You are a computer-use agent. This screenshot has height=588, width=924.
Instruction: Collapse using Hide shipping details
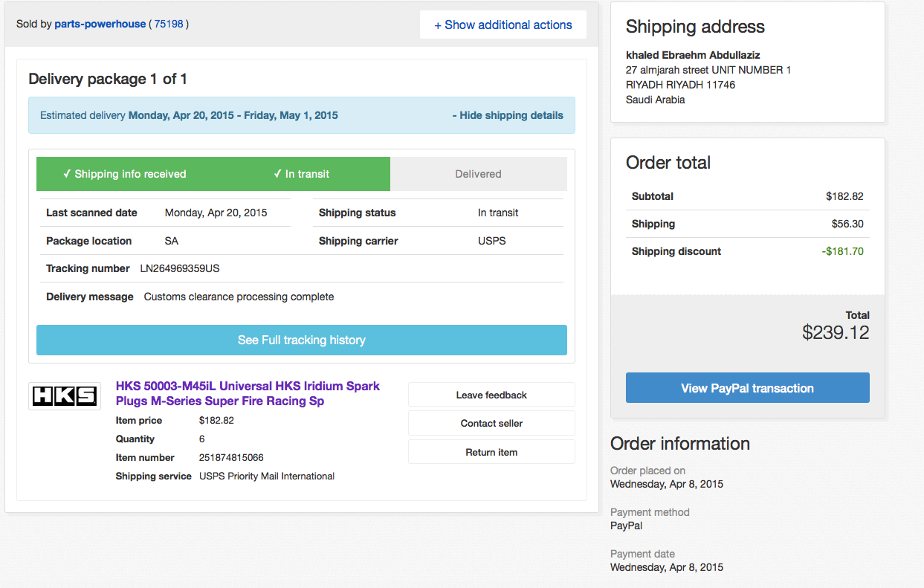click(508, 115)
